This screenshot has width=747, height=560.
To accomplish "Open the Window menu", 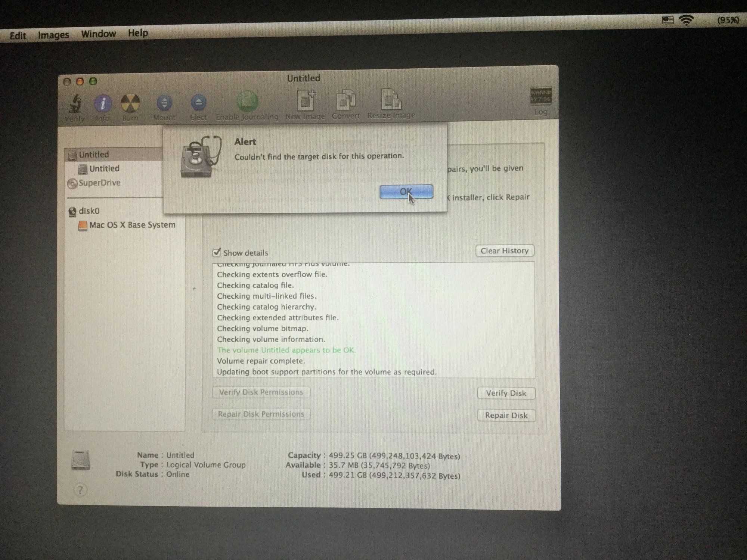I will pos(99,34).
